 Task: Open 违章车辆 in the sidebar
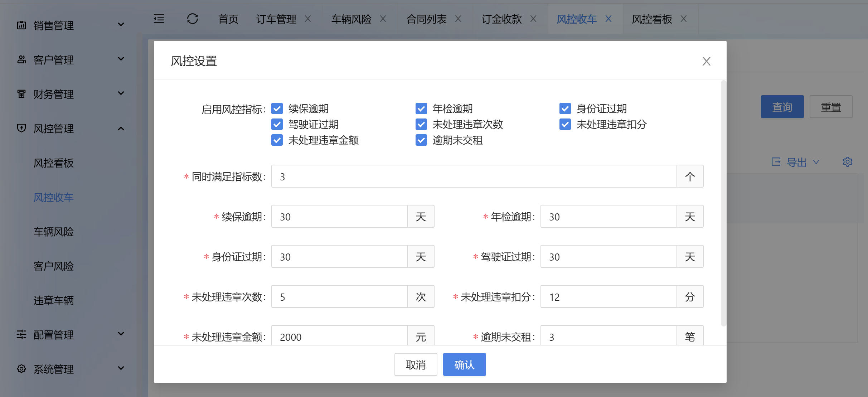[54, 300]
